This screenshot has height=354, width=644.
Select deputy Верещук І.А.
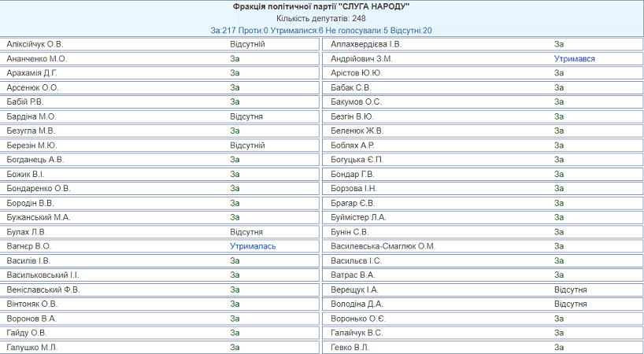pyautogui.click(x=354, y=290)
